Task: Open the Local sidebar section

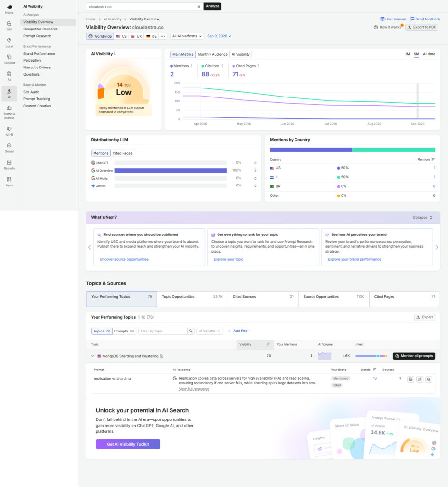Action: (10, 43)
